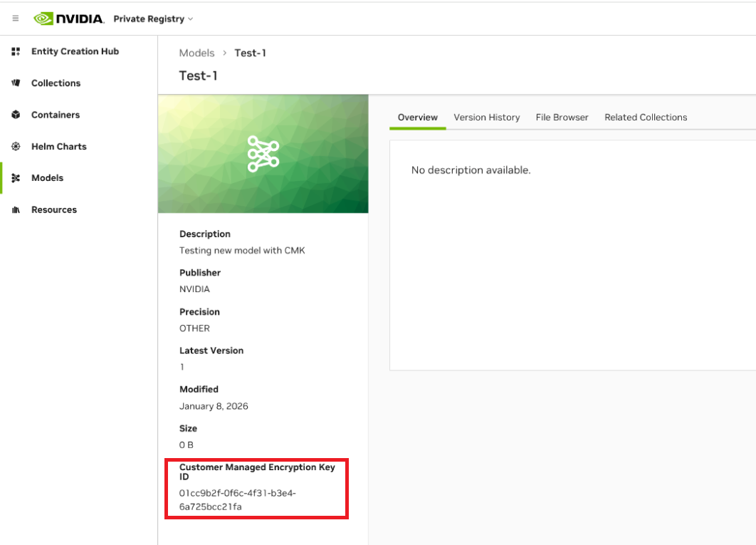
Task: Expand the Private Registry dropdown
Action: point(154,19)
